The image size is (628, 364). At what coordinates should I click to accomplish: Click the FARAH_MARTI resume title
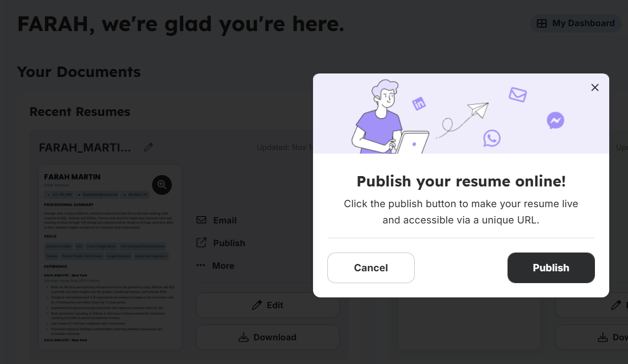[84, 146]
